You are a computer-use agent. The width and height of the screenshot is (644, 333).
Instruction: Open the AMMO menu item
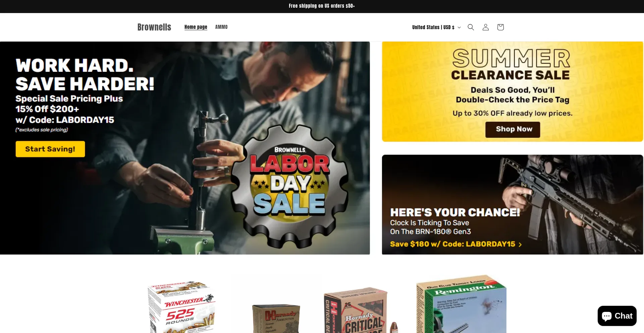[x=221, y=27]
